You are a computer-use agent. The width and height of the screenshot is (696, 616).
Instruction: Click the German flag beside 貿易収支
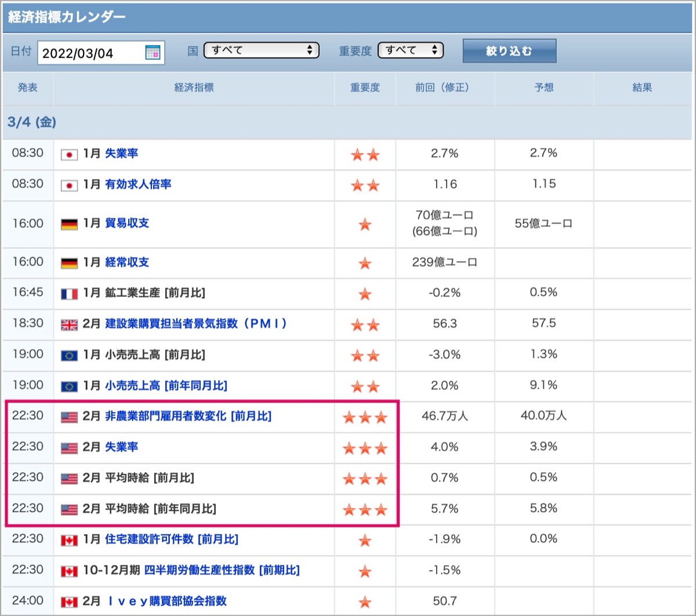[x=69, y=224]
